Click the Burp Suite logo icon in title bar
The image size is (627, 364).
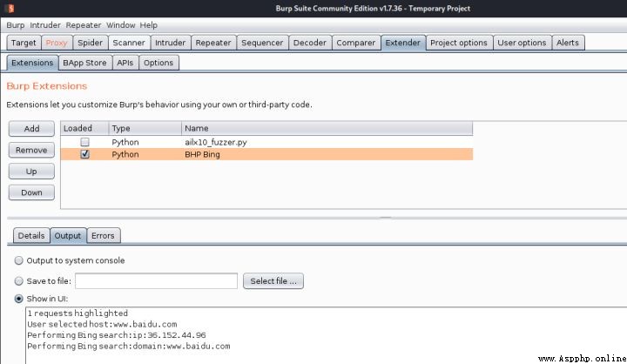pyautogui.click(x=10, y=8)
